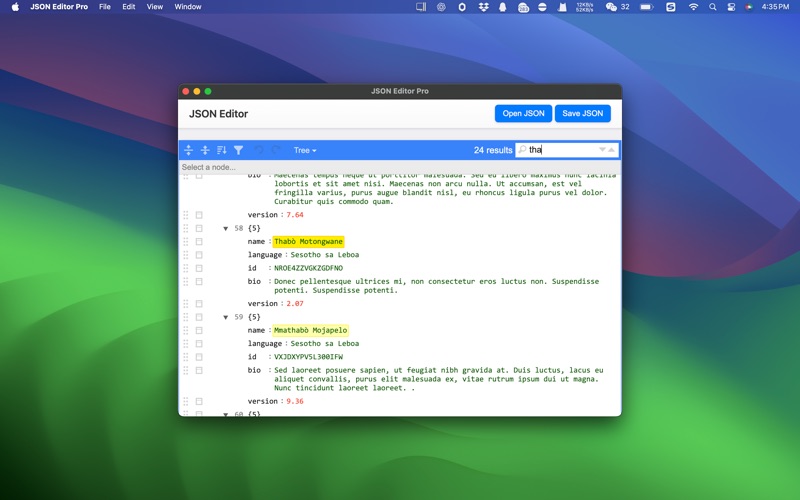Open the filter funnel tool
Image resolution: width=800 pixels, height=500 pixels.
point(239,150)
